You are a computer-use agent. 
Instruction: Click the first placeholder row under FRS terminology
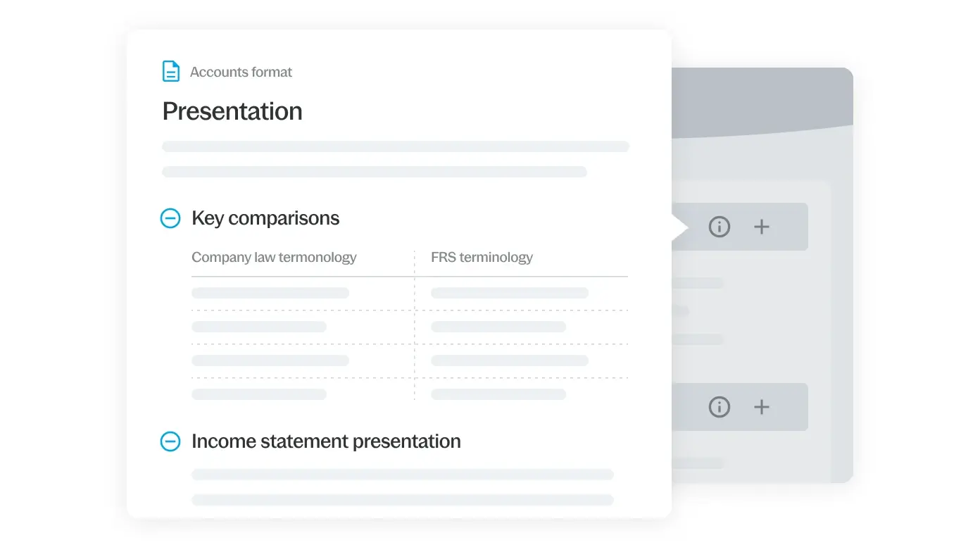pos(510,293)
